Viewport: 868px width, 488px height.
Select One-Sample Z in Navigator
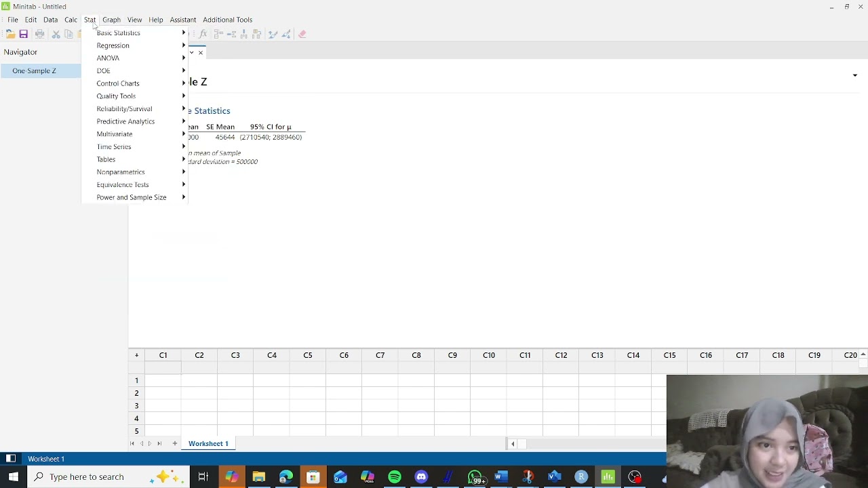click(41, 70)
